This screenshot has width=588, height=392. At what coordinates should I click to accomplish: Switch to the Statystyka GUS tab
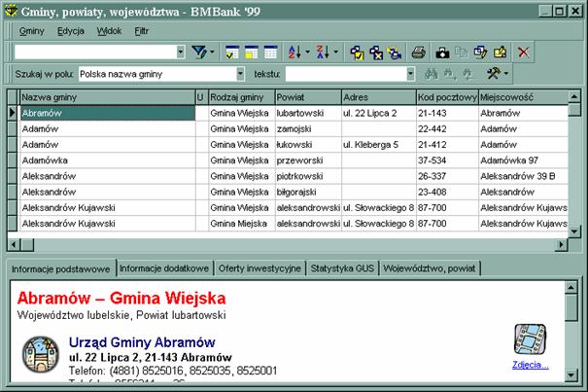342,268
